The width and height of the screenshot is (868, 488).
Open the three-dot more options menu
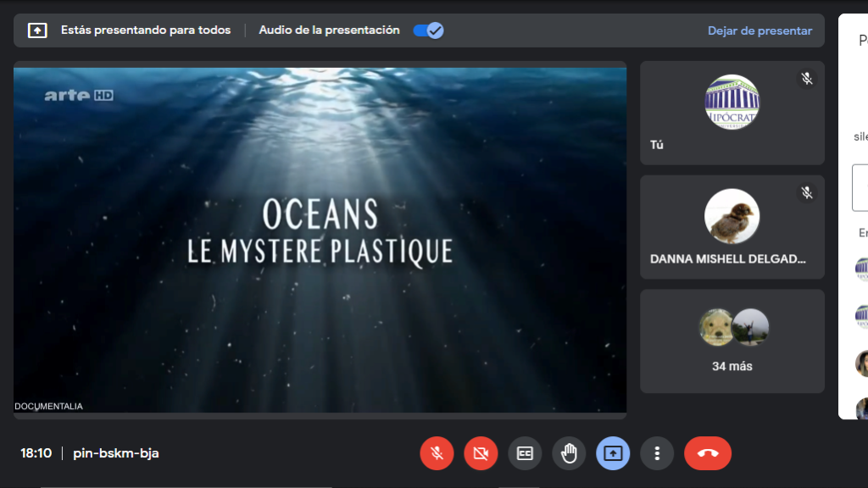657,453
